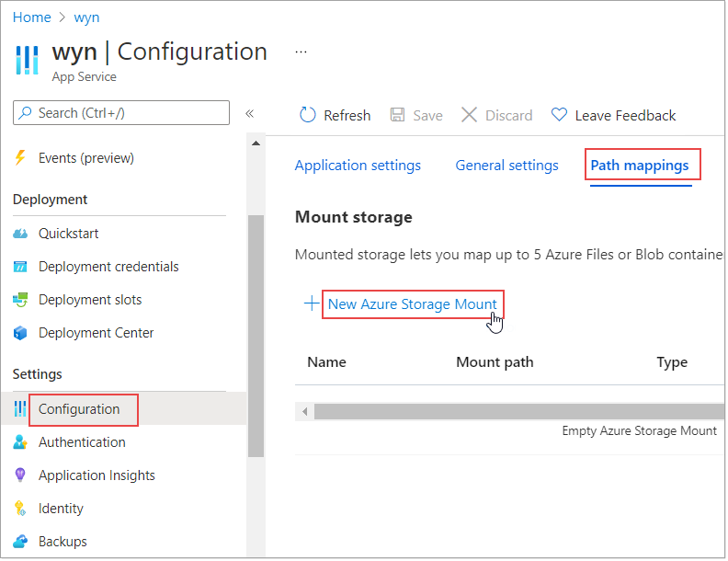Collapse the sidebar with double chevron
The width and height of the screenshot is (728, 561).
250,114
